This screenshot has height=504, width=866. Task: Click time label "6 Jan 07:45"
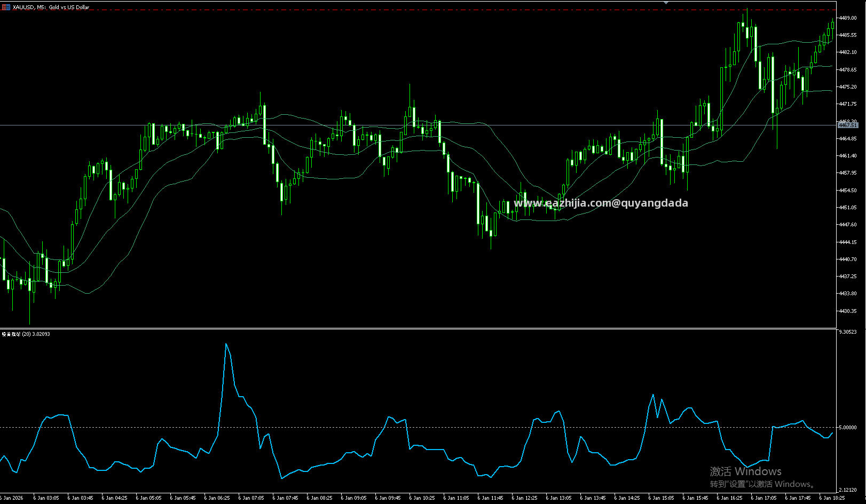pos(285,498)
